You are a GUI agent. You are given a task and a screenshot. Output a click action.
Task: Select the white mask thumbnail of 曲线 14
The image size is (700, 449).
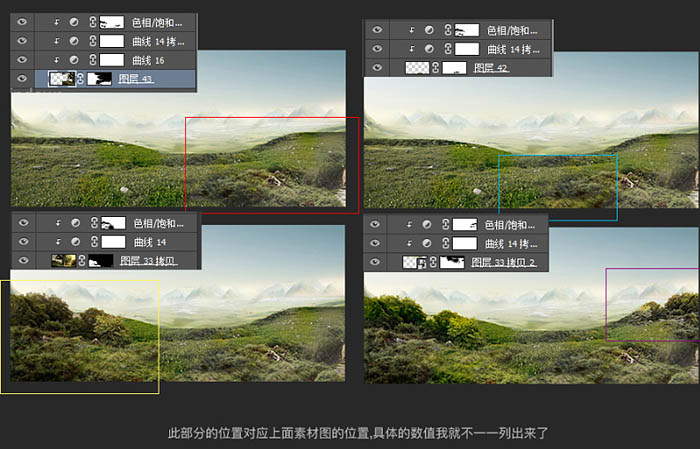pos(113,241)
